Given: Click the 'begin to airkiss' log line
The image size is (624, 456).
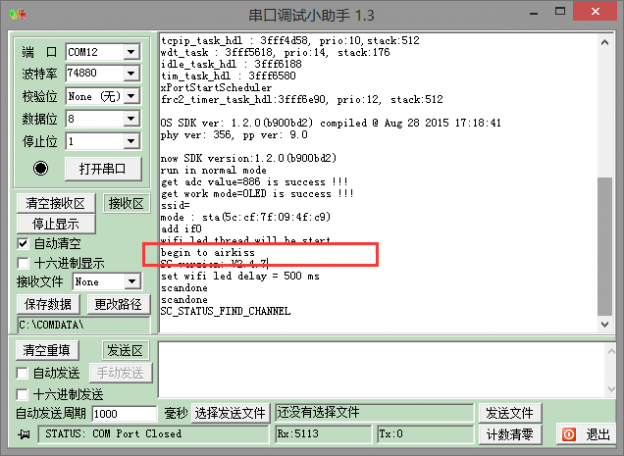Looking at the screenshot, I should pos(207,252).
